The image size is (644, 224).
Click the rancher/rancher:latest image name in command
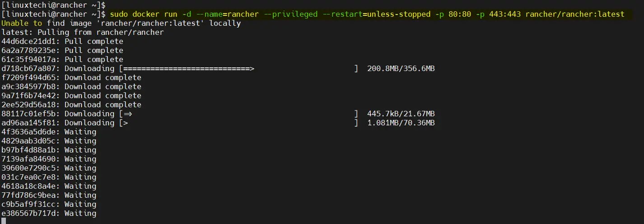(575, 14)
